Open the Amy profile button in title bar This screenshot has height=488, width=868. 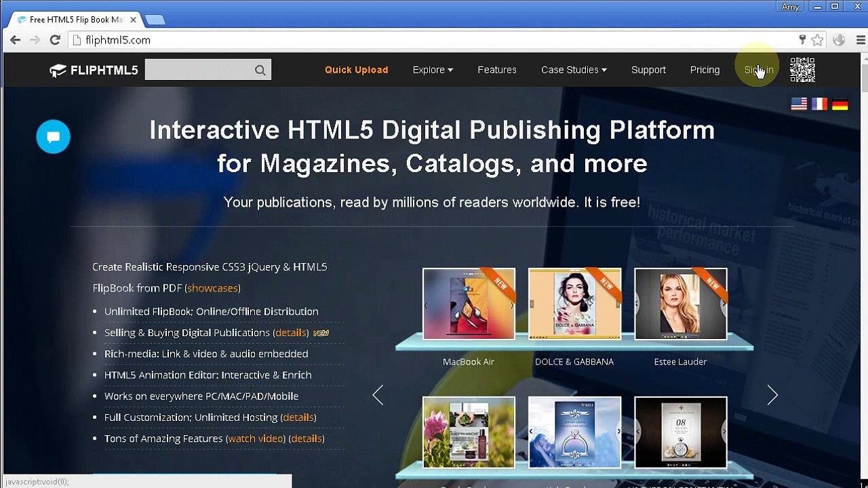tap(790, 7)
